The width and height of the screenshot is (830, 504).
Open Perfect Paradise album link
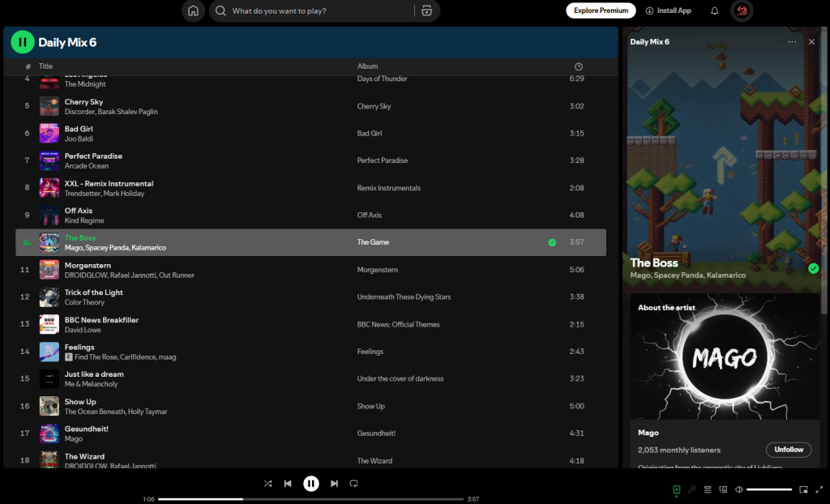coord(383,160)
